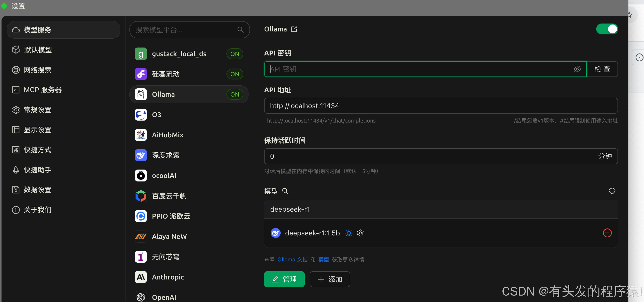The width and height of the screenshot is (644, 302).
Task: Remove deepseek-r1:1.5b with red minus icon
Action: pyautogui.click(x=607, y=233)
